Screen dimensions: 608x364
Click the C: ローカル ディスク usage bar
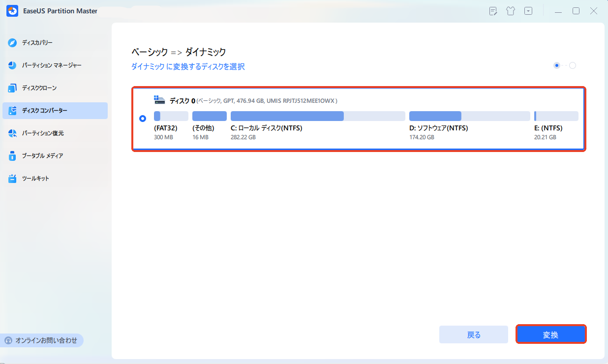click(317, 116)
